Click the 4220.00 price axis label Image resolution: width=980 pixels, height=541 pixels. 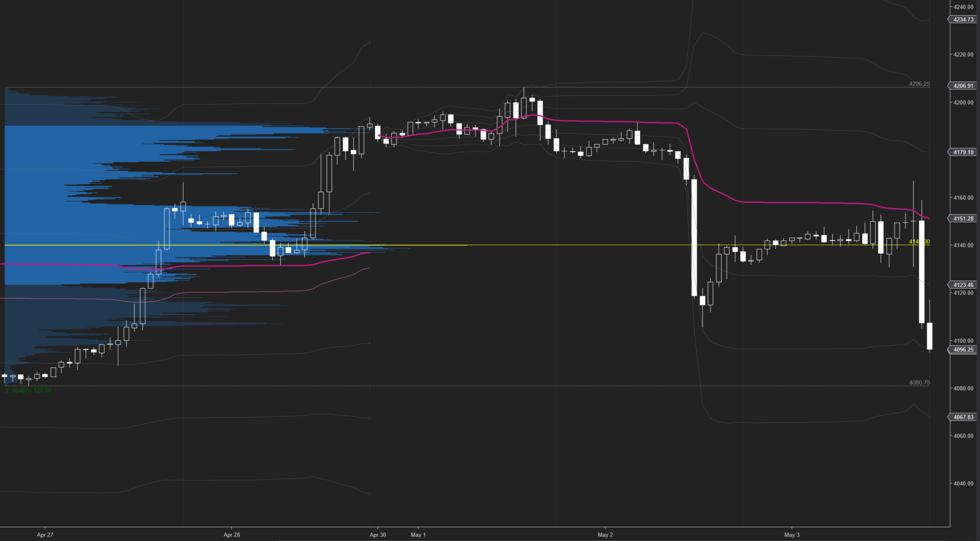click(x=963, y=54)
